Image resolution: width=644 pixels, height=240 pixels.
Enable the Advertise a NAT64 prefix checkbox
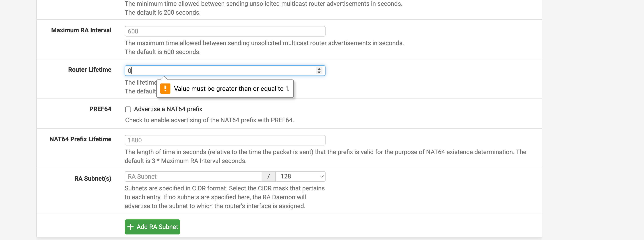pos(128,109)
